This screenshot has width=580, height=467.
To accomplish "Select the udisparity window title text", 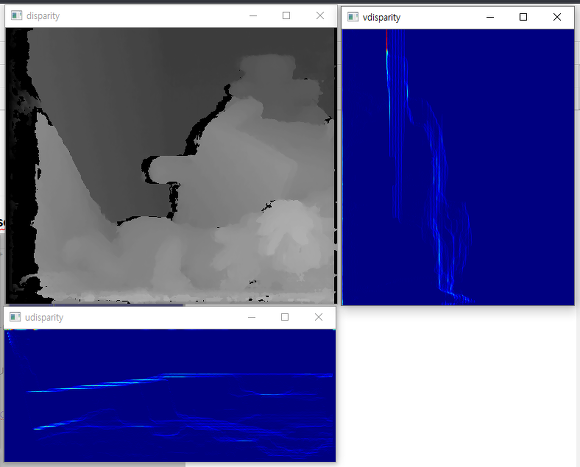I will pyautogui.click(x=44, y=318).
